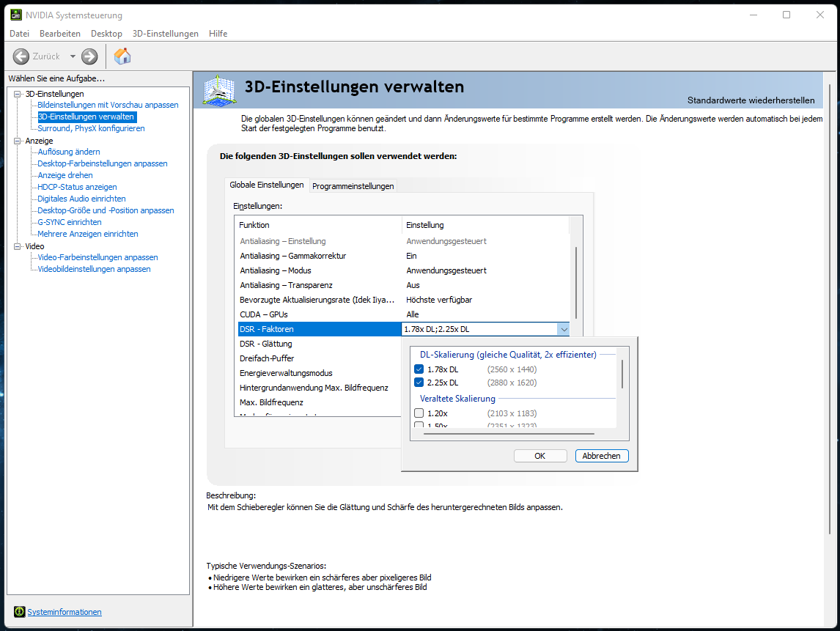Select Hintergrundanwendung Max. Bildfrequenz row
840x631 pixels.
pos(320,388)
